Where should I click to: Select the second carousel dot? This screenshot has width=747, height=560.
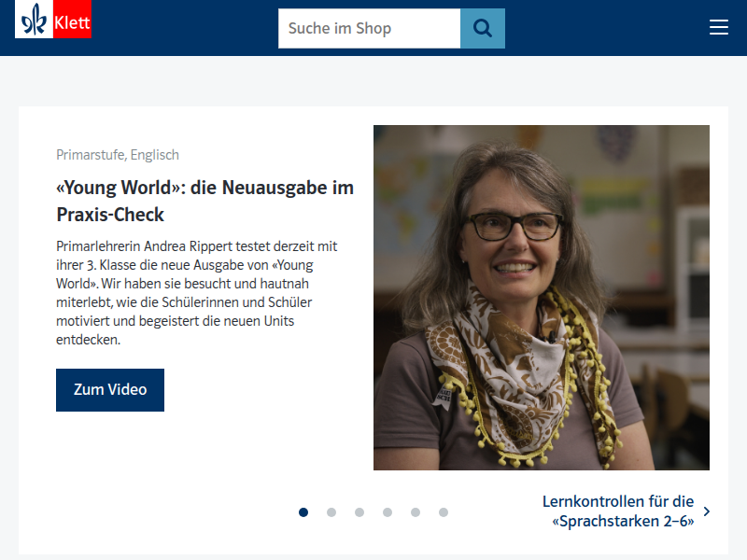coord(331,511)
